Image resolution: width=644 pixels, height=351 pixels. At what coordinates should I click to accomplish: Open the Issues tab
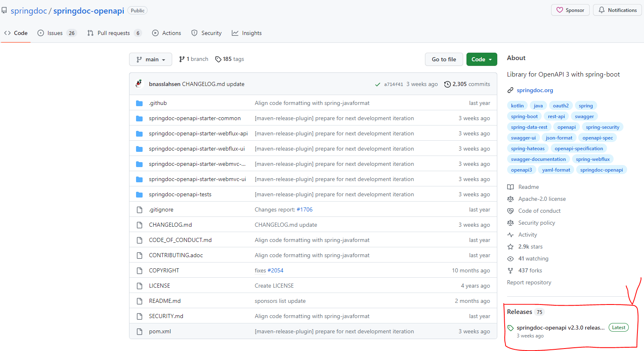[x=57, y=33]
